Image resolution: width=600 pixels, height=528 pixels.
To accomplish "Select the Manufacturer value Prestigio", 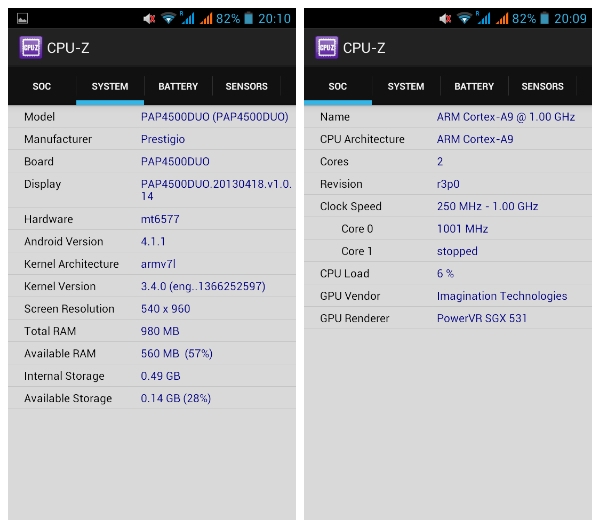I will 163,139.
